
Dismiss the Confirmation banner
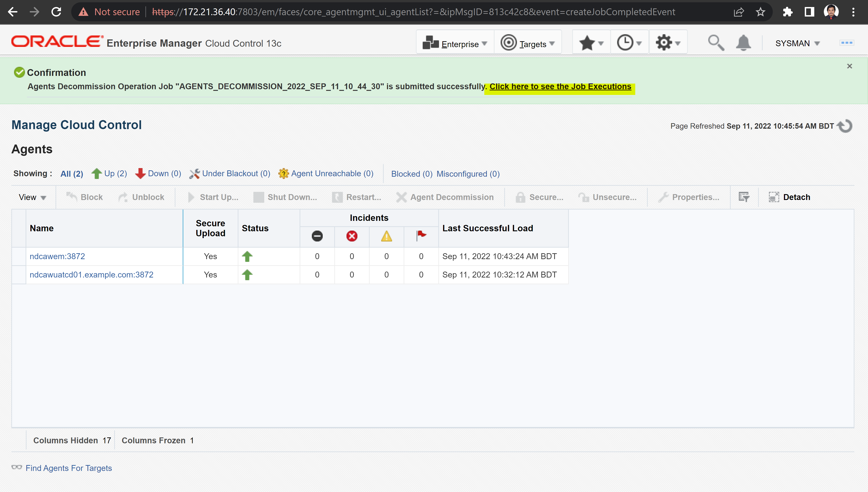[849, 66]
